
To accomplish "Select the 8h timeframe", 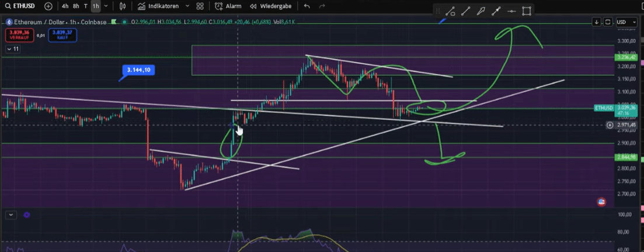I will click(x=76, y=6).
